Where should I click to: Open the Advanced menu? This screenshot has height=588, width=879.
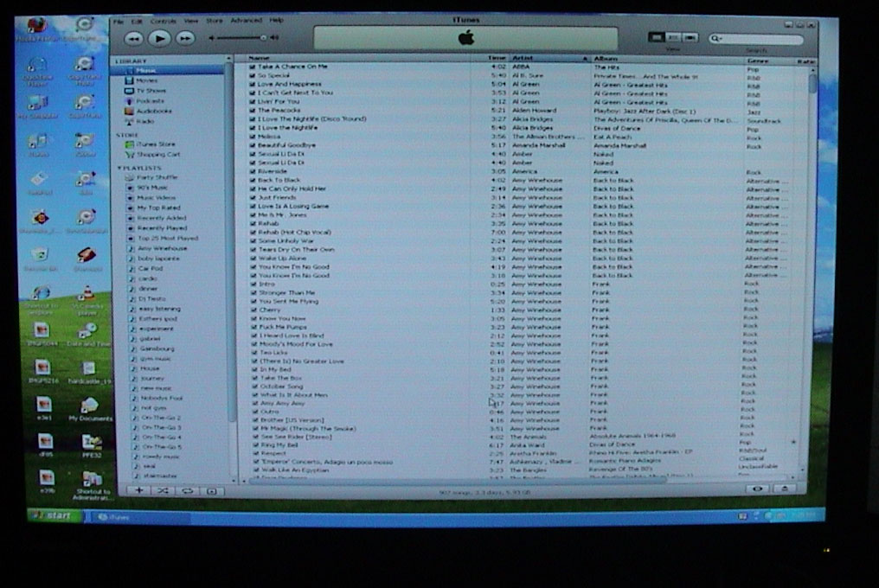[246, 20]
